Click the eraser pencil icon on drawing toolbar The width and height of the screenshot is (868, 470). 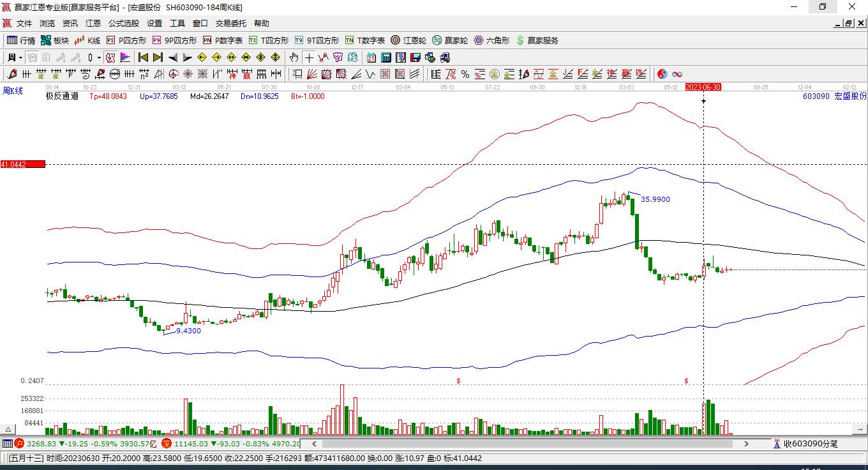(x=11, y=74)
